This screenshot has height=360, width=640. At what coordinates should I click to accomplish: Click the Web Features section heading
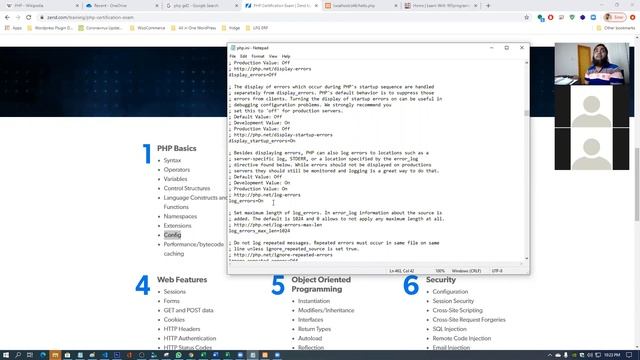pyautogui.click(x=182, y=280)
